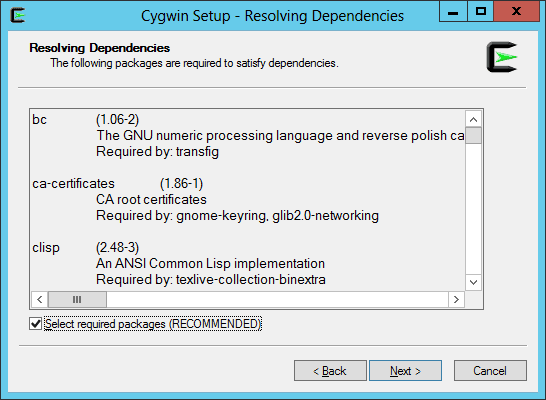Cancel the Cygwin setup
Image resolution: width=546 pixels, height=400 pixels.
click(490, 371)
